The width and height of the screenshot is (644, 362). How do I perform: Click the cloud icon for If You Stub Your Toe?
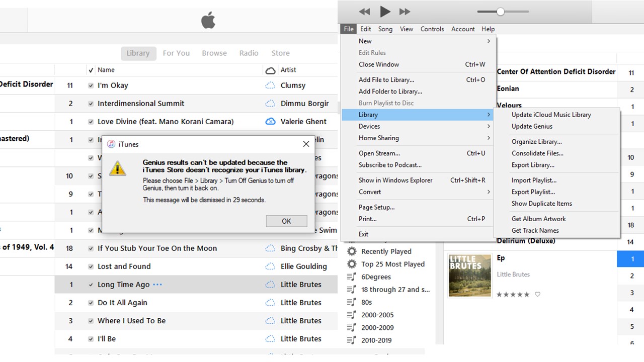pyautogui.click(x=270, y=248)
